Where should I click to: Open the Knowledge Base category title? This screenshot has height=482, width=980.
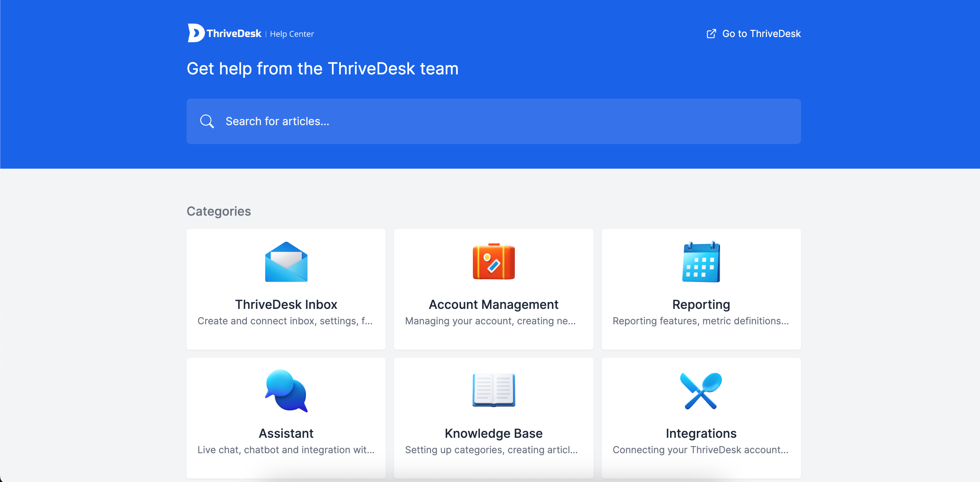(493, 433)
